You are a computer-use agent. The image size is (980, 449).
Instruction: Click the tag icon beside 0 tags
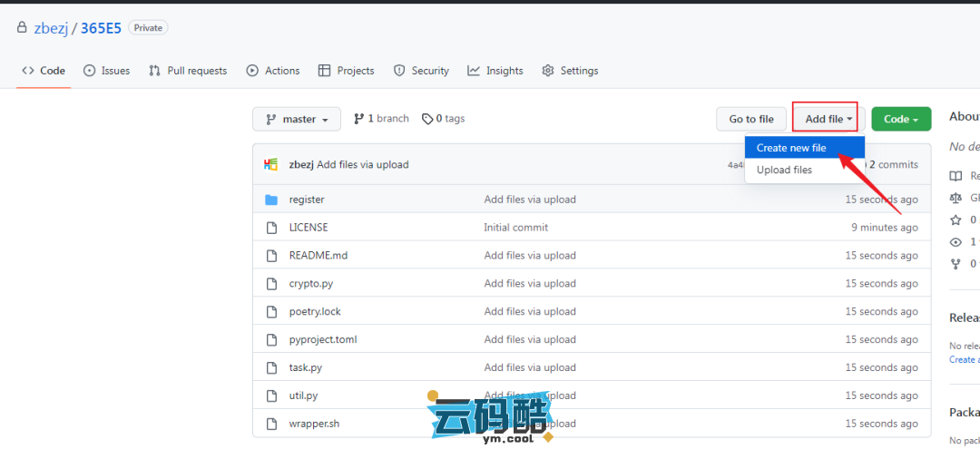tap(427, 119)
